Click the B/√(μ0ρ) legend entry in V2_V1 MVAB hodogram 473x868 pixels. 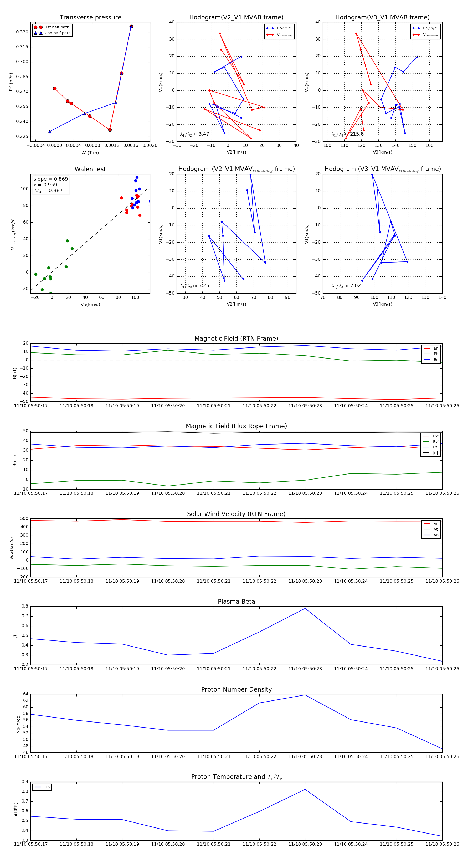(x=279, y=28)
